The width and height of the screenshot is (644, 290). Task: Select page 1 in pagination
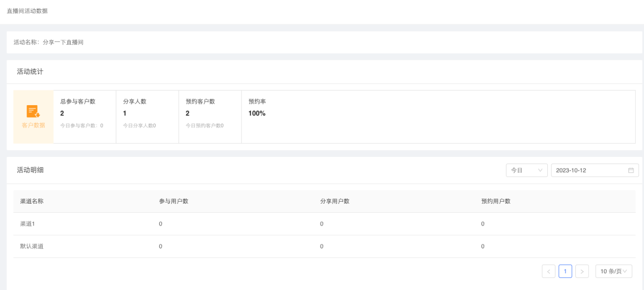point(565,271)
